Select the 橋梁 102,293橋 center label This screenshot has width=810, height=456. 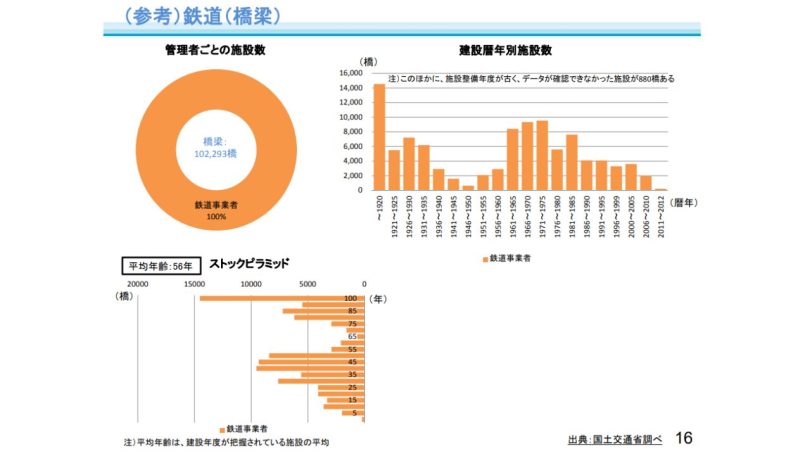215,147
